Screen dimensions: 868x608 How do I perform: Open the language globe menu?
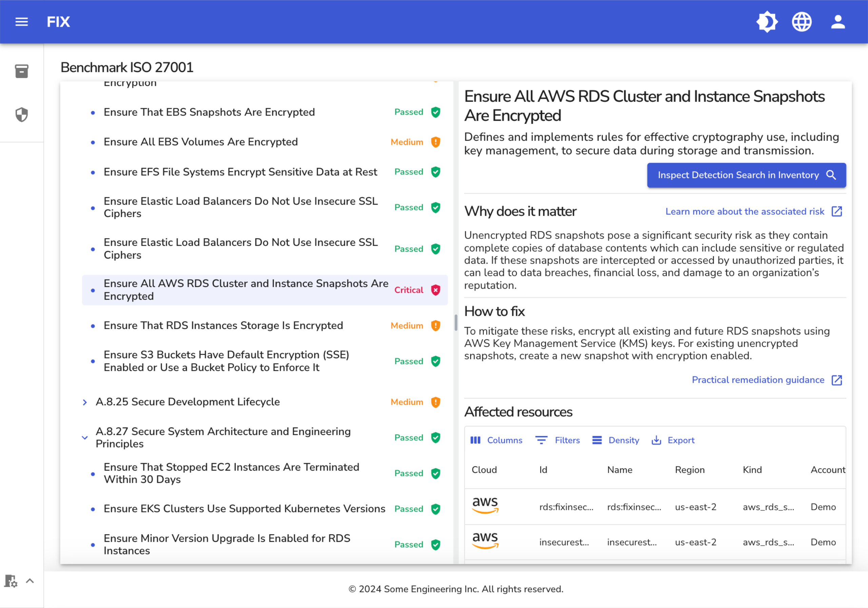click(802, 22)
